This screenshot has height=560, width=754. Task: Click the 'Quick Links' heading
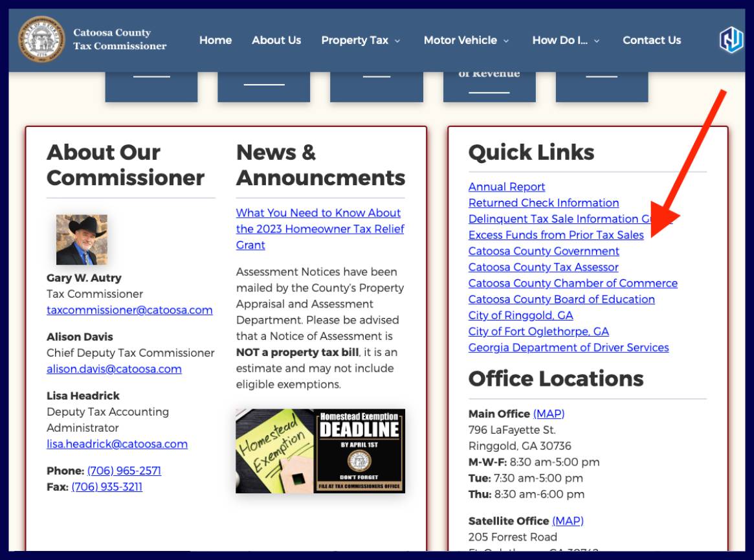pyautogui.click(x=531, y=152)
